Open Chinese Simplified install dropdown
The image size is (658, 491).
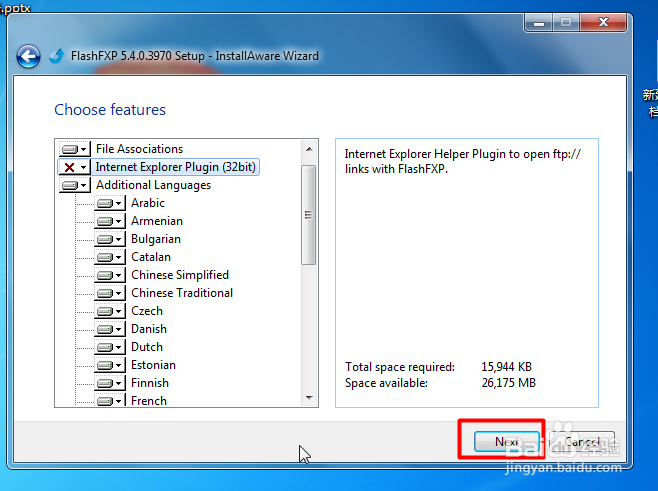(x=110, y=275)
